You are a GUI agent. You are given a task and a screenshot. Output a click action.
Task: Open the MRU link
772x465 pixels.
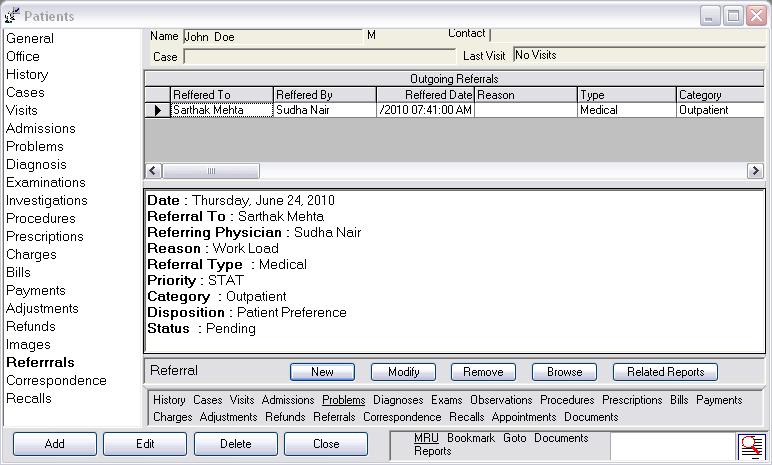[x=426, y=438]
